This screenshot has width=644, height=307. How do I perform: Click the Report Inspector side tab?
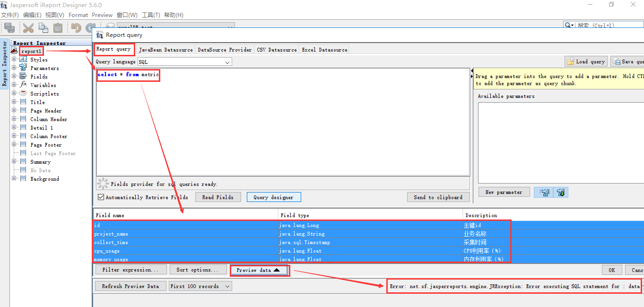(5, 64)
